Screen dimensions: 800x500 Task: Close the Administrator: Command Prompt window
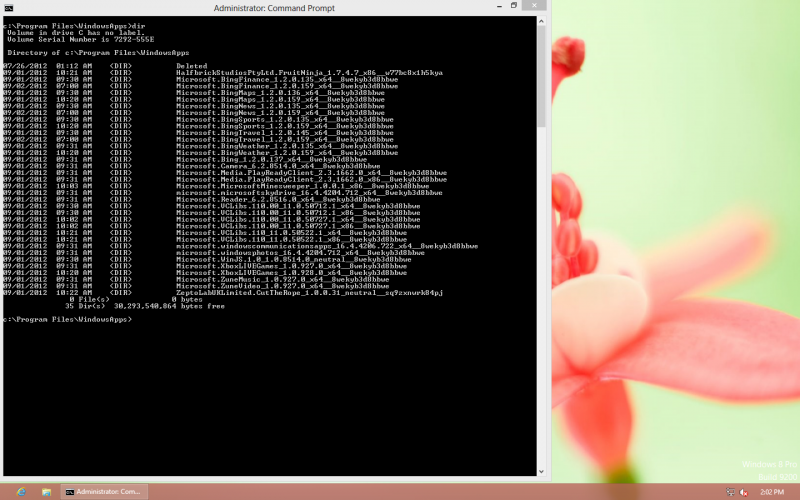coord(534,6)
